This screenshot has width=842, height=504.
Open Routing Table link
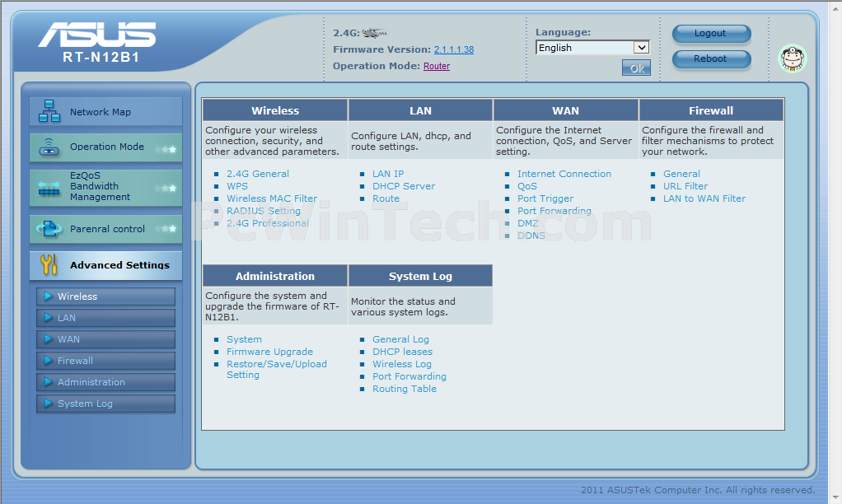click(405, 390)
